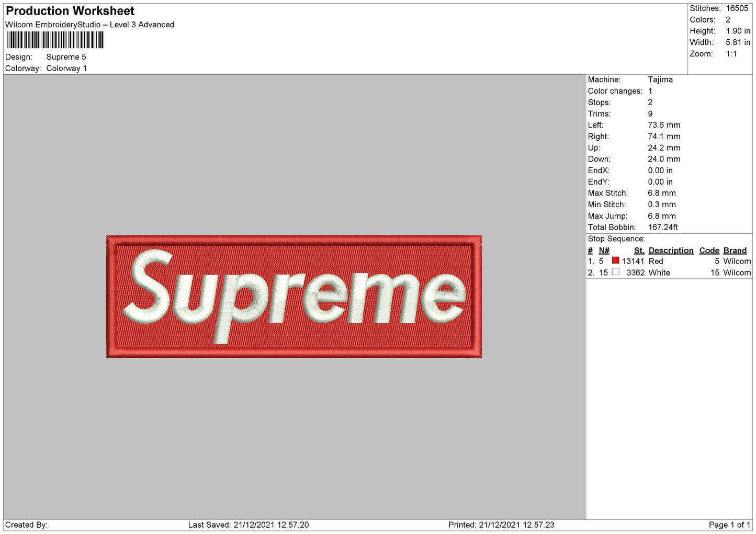Click the Max Jump value
Image resolution: width=756 pixels, height=534 pixels.
pos(662,216)
